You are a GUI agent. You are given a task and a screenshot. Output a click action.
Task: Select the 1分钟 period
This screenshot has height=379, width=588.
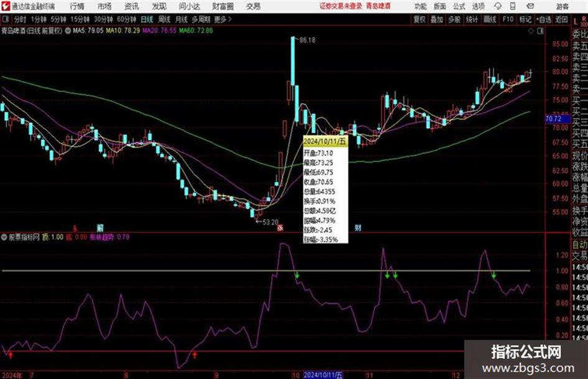click(39, 19)
